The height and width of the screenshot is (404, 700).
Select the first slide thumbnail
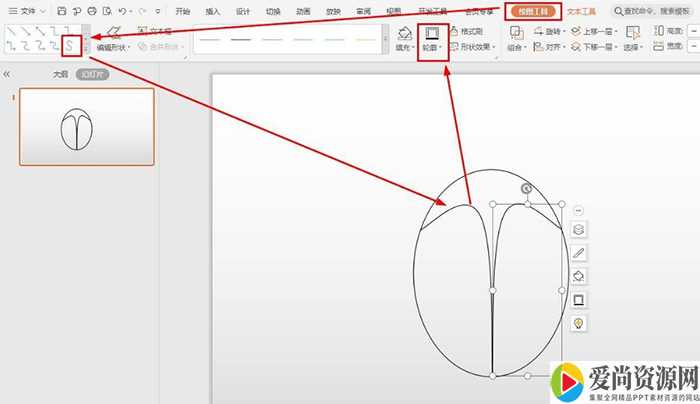pos(87,127)
